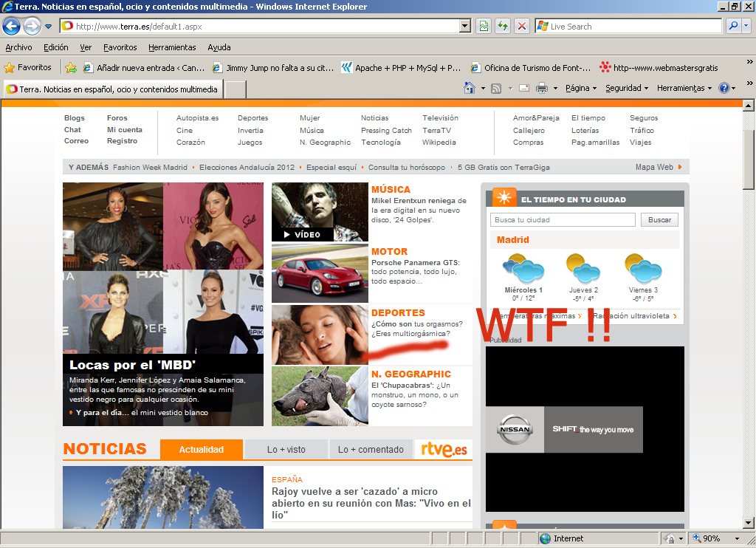Click the Home page icon
The height and width of the screenshot is (548, 756).
pos(469,88)
